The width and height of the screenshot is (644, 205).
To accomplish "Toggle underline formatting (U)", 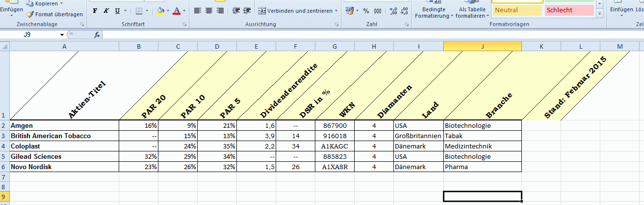I will (117, 10).
